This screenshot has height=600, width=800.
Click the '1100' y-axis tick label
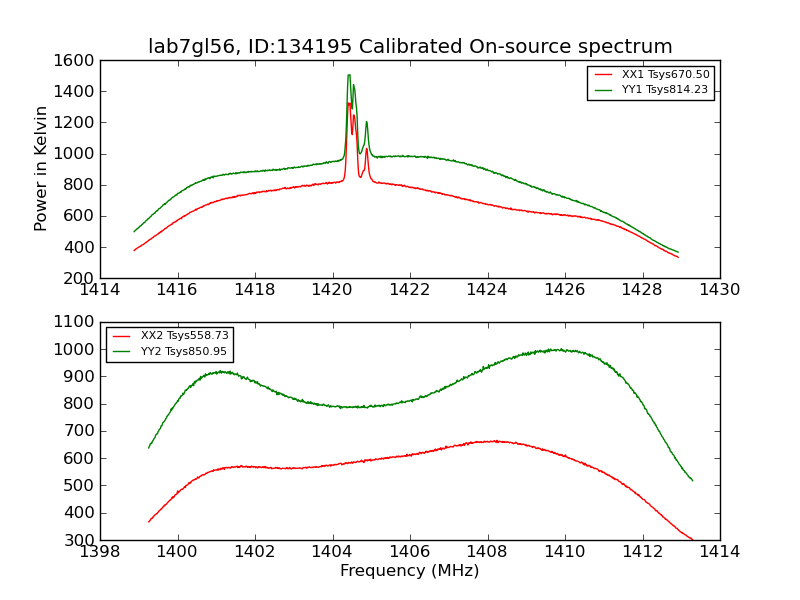tap(74, 322)
